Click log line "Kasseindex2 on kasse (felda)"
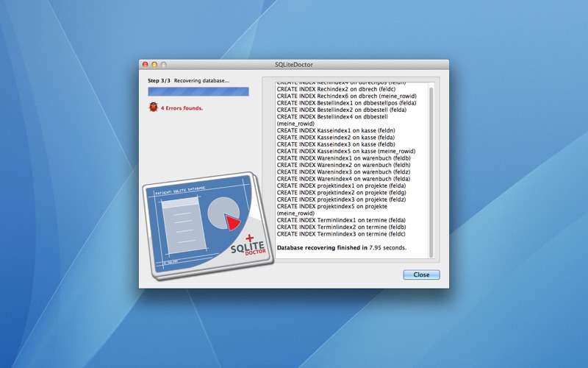The width and height of the screenshot is (588, 368). 336,138
